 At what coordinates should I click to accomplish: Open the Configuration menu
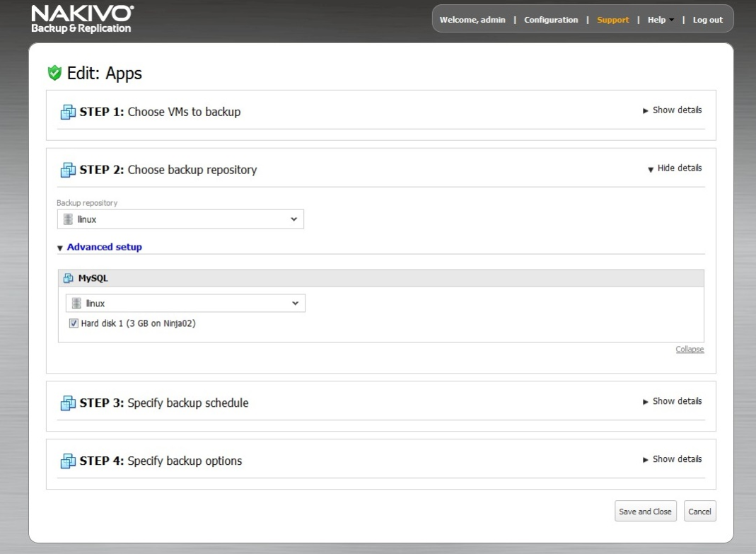(551, 20)
